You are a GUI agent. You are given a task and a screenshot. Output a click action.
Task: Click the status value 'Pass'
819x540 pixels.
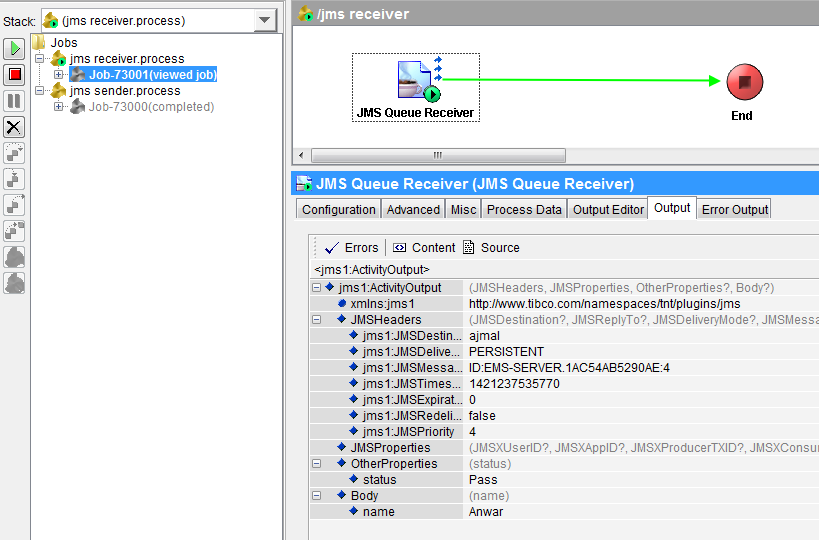click(x=483, y=479)
